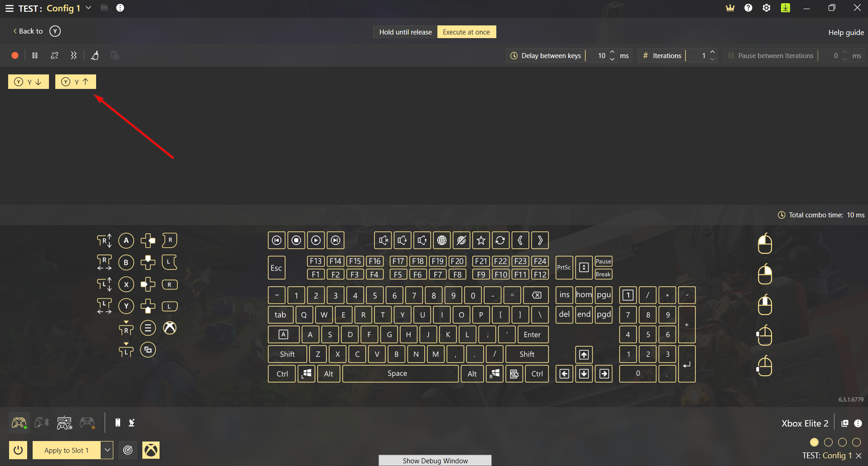
Task: Select Hold until release mode
Action: pyautogui.click(x=405, y=32)
